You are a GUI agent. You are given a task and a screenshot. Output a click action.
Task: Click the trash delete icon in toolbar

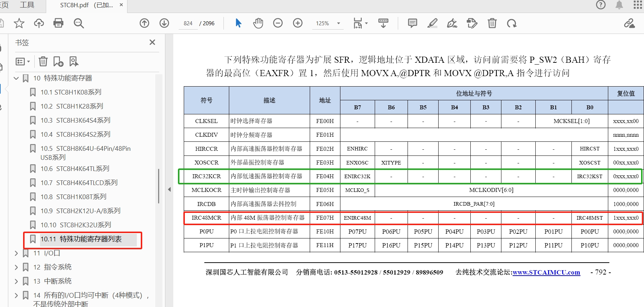click(x=492, y=23)
